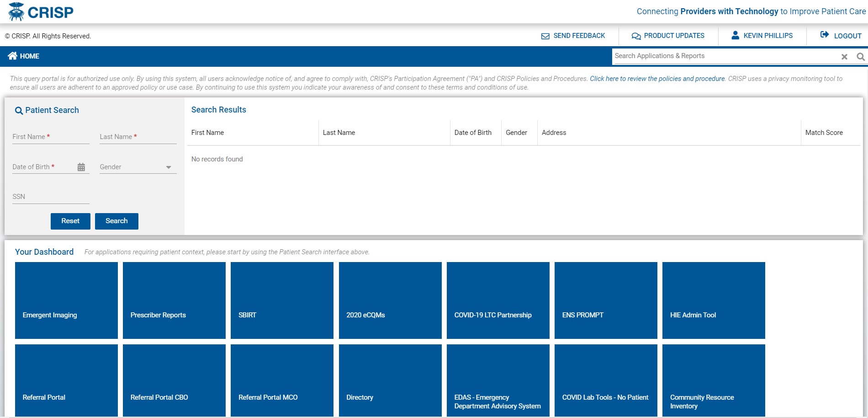Open the Kevin Phillips account menu
The height and width of the screenshot is (418, 868).
tap(762, 35)
